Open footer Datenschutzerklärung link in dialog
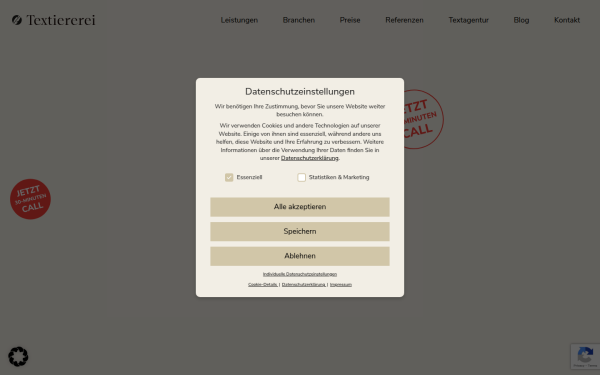Viewport: 600px width, 375px height. coord(303,284)
